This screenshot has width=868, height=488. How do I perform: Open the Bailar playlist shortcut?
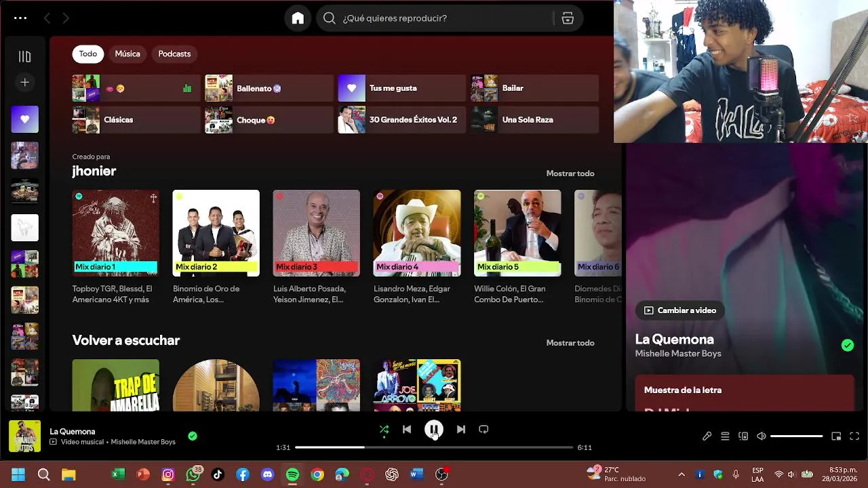tap(535, 88)
